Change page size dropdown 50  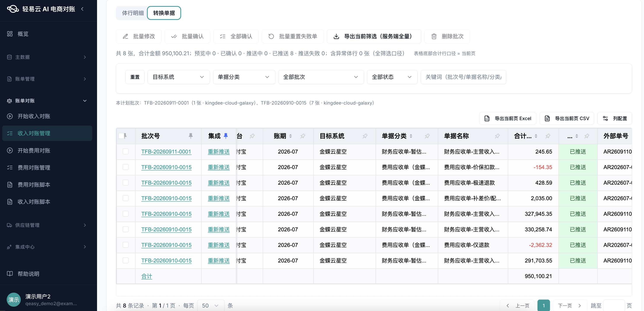pos(210,306)
